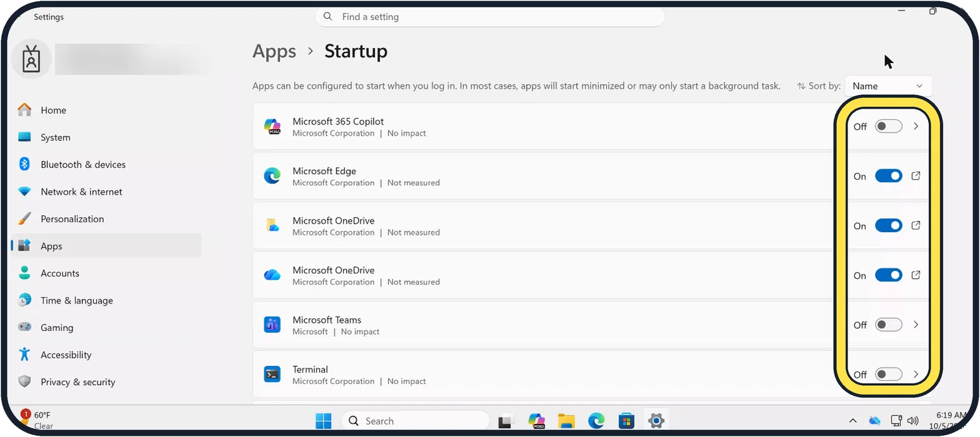Click the volume speaker tray icon
980x437 pixels.
(912, 421)
